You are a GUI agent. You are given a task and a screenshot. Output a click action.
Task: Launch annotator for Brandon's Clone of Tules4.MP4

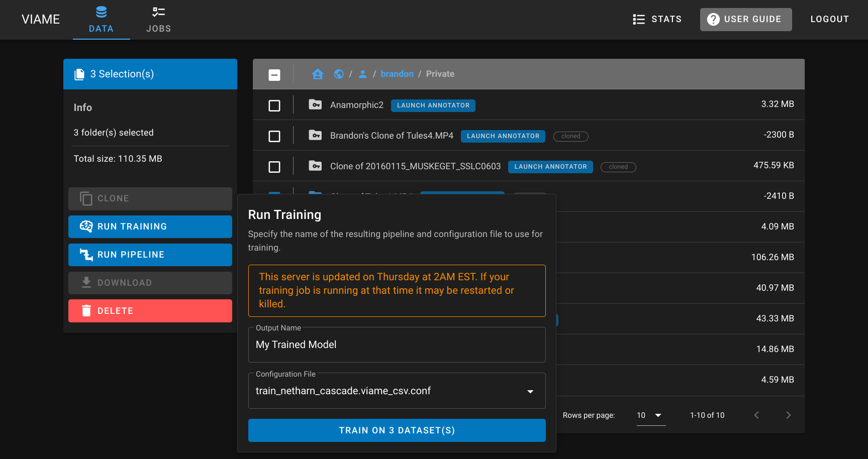pos(503,136)
